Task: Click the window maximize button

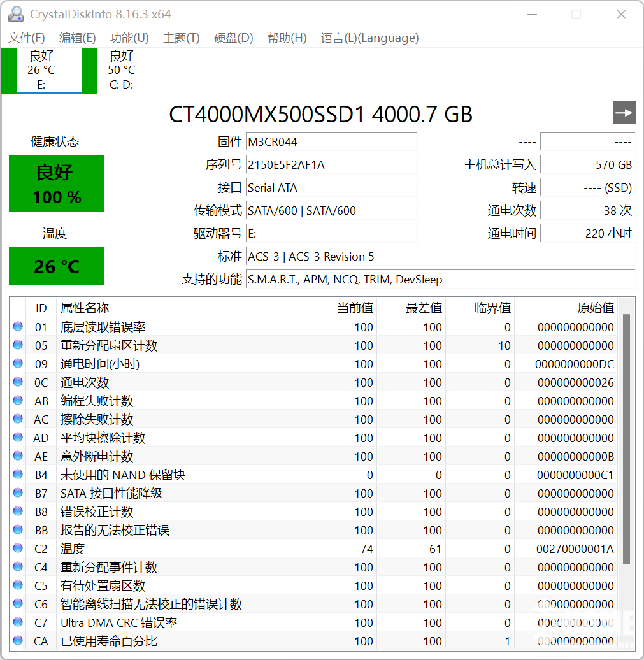Action: pos(576,14)
